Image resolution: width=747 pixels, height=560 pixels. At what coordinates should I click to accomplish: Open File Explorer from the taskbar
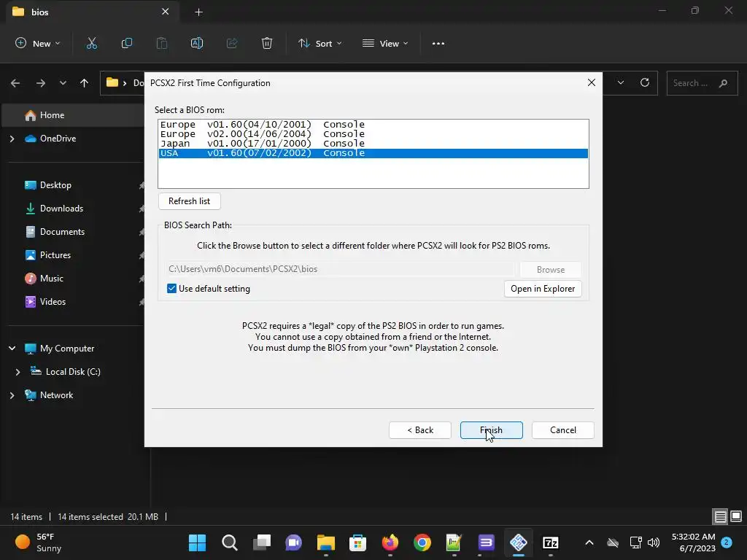326,542
